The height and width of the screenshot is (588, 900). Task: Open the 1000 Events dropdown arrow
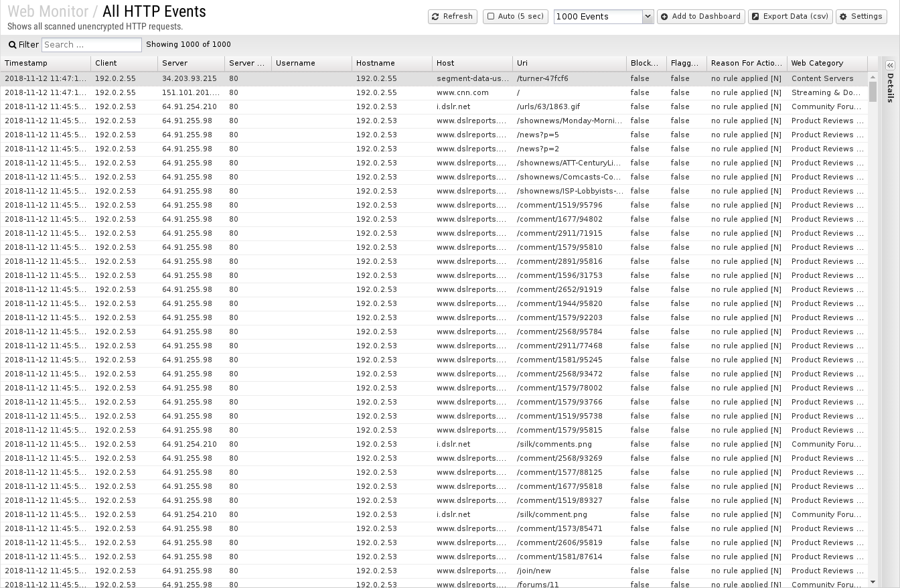(x=648, y=16)
